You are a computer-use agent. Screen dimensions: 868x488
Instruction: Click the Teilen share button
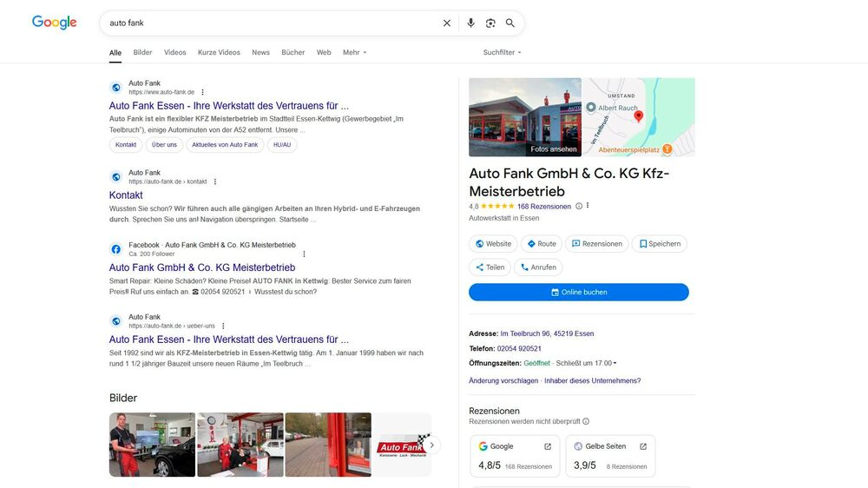pos(490,267)
